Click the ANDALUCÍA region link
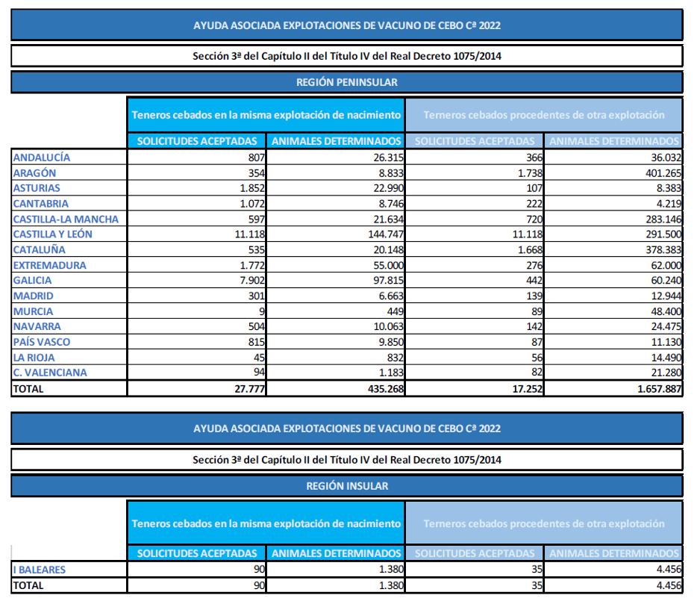Screen dimensions: 700x601 pyautogui.click(x=42, y=158)
